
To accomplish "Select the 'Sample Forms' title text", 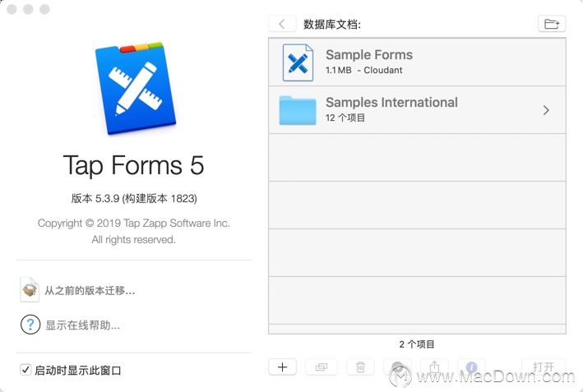I will [x=369, y=55].
